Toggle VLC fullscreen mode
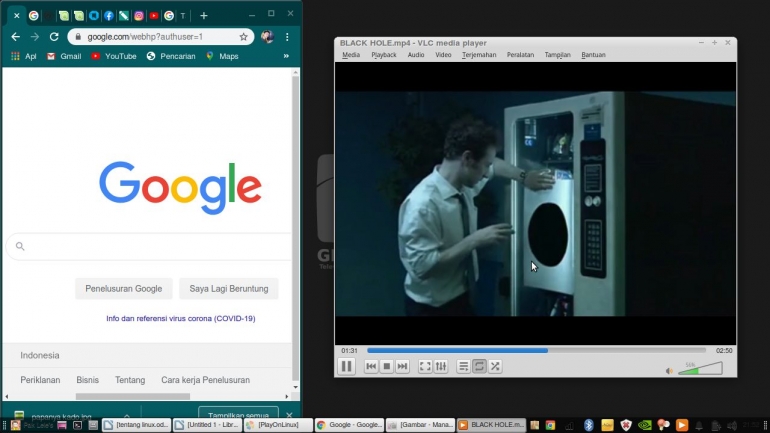 tap(425, 366)
